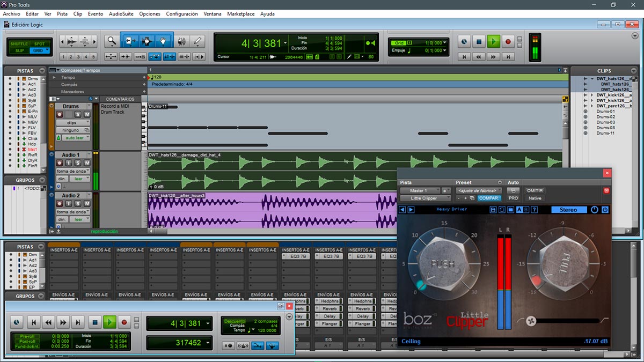Open the Little Clipper insert selector dropdown

[x=425, y=198]
